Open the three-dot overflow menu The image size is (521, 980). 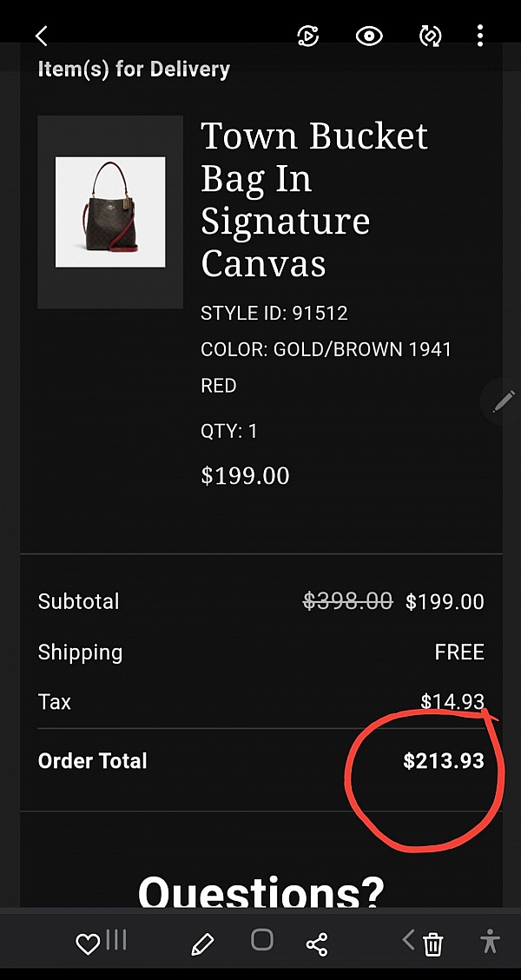click(x=480, y=36)
